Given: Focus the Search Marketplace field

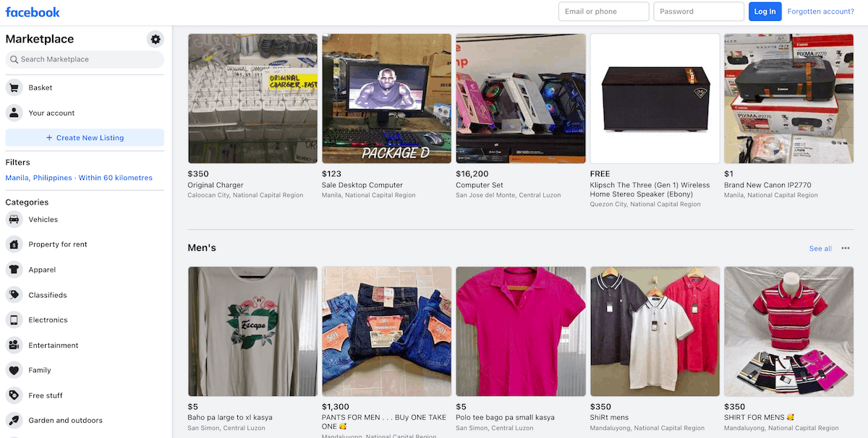Looking at the screenshot, I should tap(85, 59).
